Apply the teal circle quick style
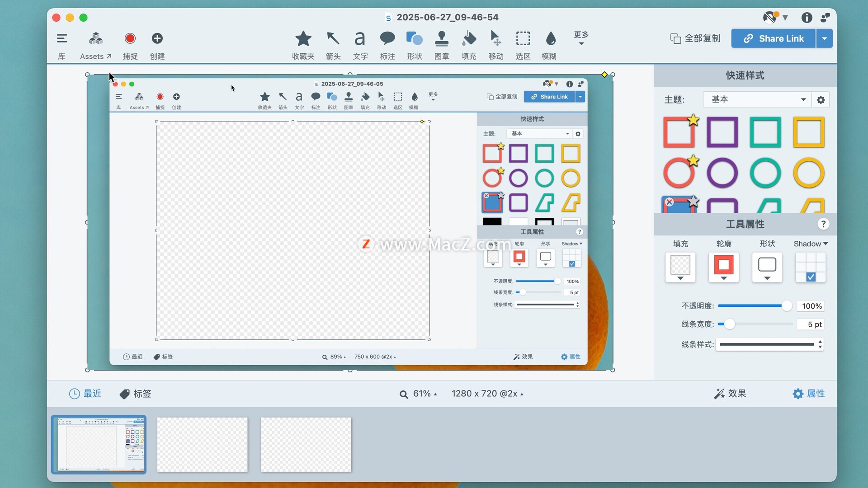Viewport: 868px width, 488px height. pyautogui.click(x=765, y=173)
